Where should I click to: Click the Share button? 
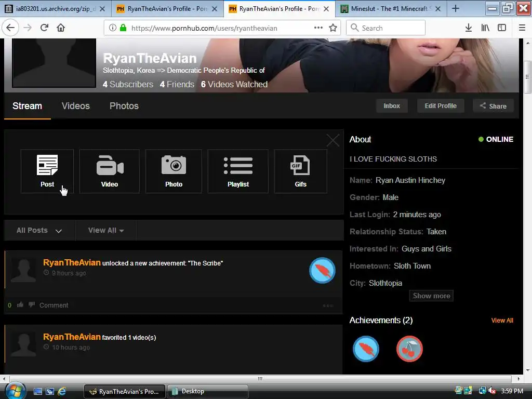(493, 106)
